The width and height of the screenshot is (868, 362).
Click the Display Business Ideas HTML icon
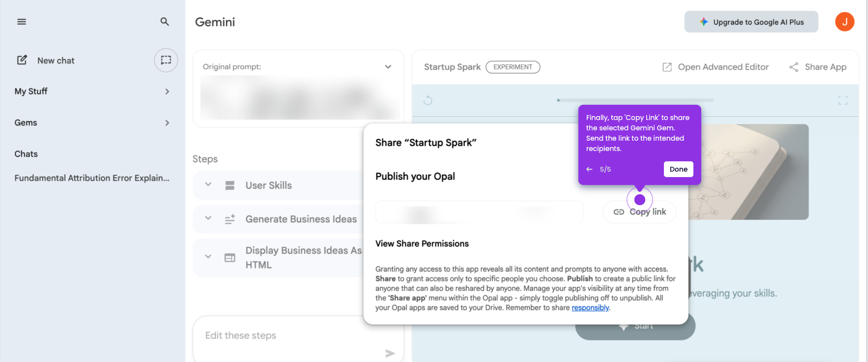[230, 258]
